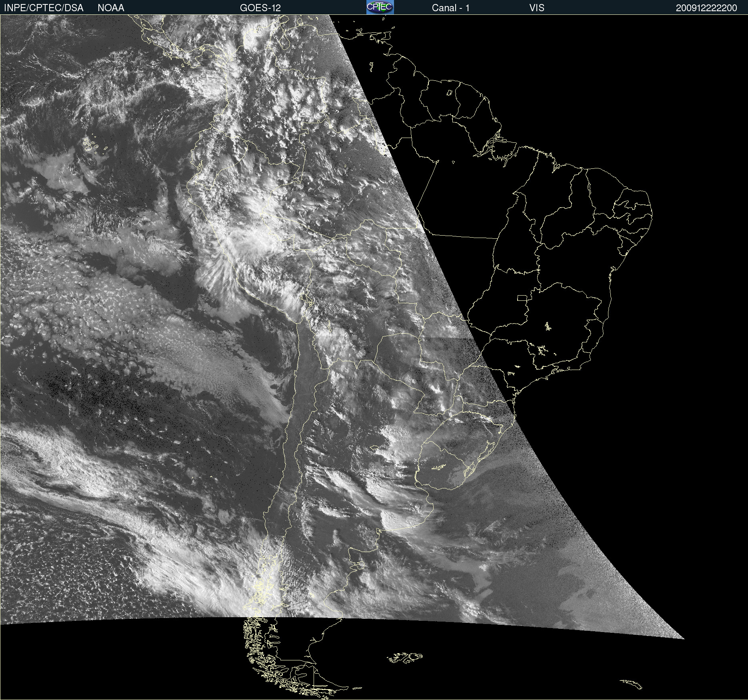The width and height of the screenshot is (748, 700).
Task: Click the NOAA label in the header
Action: tap(111, 8)
